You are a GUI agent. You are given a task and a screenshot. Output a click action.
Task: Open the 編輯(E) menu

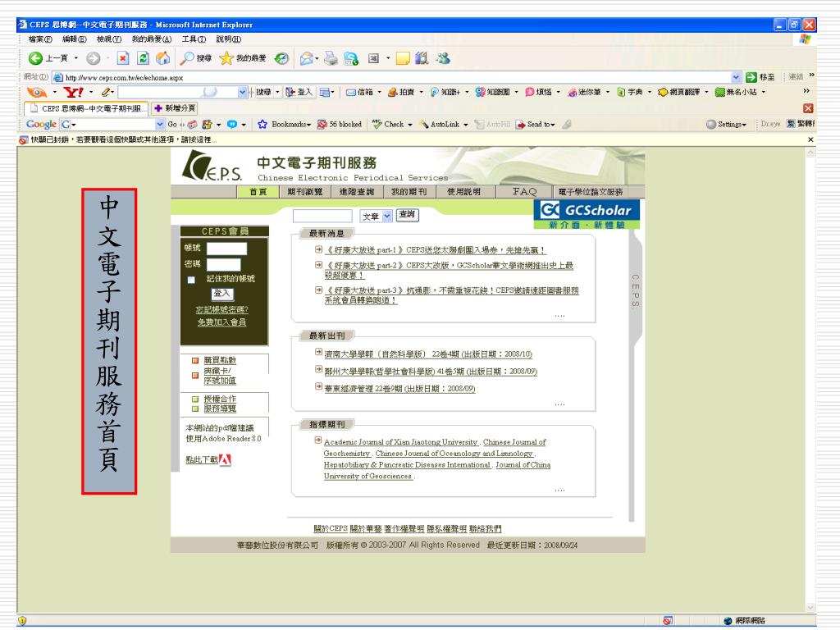coord(74,39)
